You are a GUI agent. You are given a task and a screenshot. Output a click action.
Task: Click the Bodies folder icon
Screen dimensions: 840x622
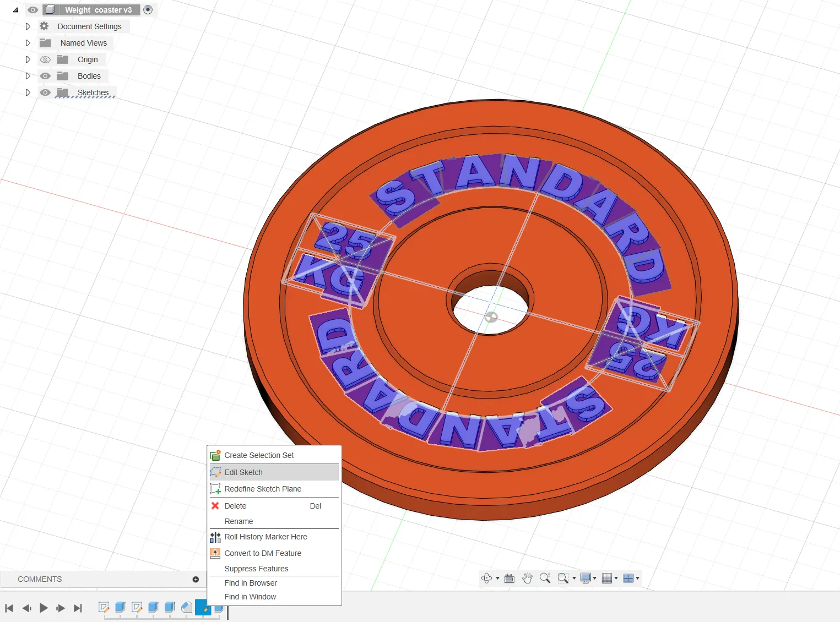point(63,76)
